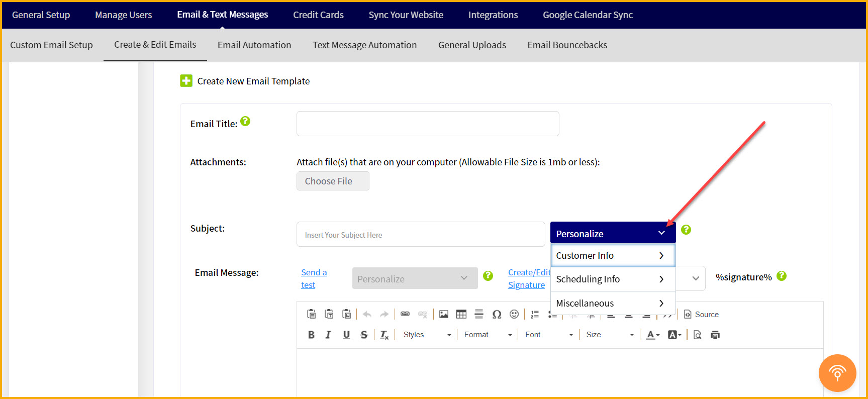Click the Send a test link
The height and width of the screenshot is (399, 868).
(314, 278)
